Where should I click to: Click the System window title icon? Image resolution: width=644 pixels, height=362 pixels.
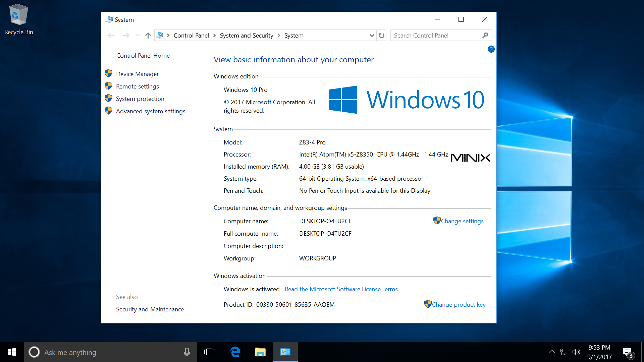(x=109, y=19)
